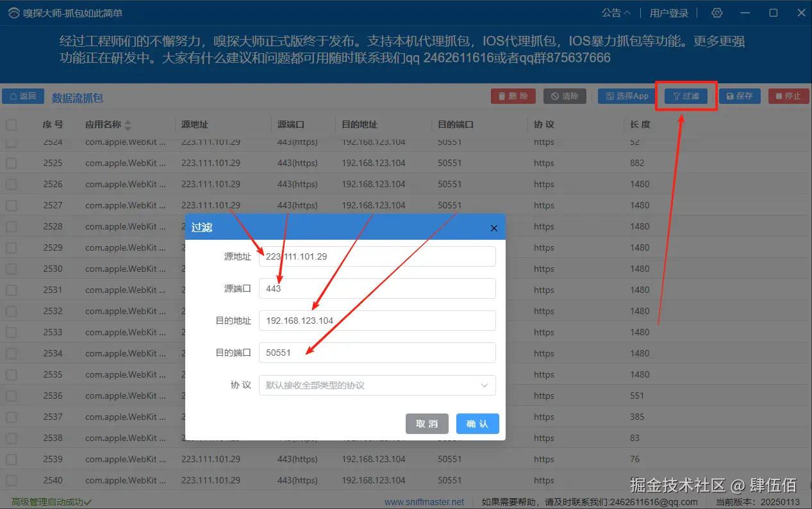The image size is (812, 509).
Task: Select the checkbox on row 2539
Action: coord(11,459)
